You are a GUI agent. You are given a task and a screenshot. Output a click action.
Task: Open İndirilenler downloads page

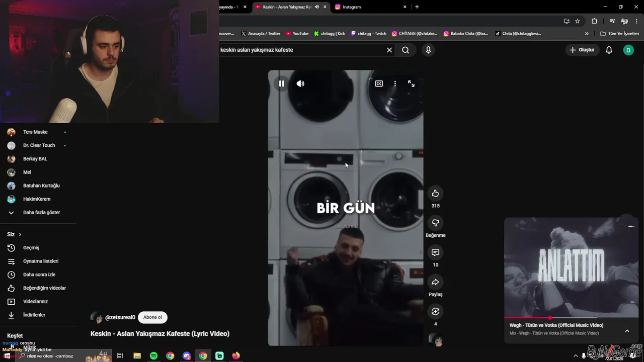tap(34, 315)
